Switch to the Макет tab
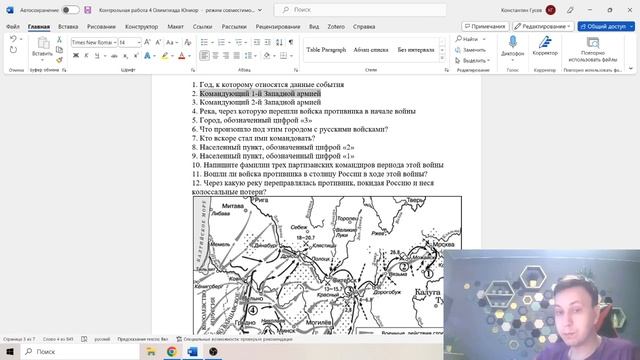Viewport: 640px width, 360px height. [176, 27]
